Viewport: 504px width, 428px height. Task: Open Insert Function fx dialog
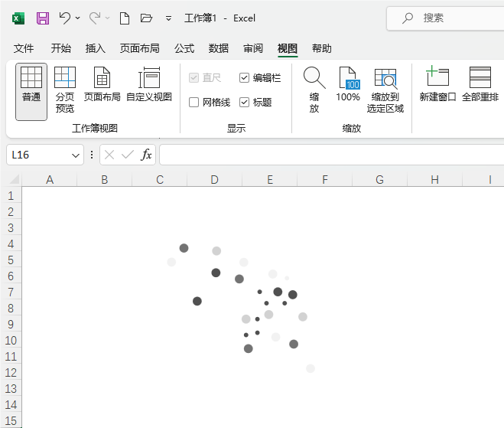click(146, 155)
